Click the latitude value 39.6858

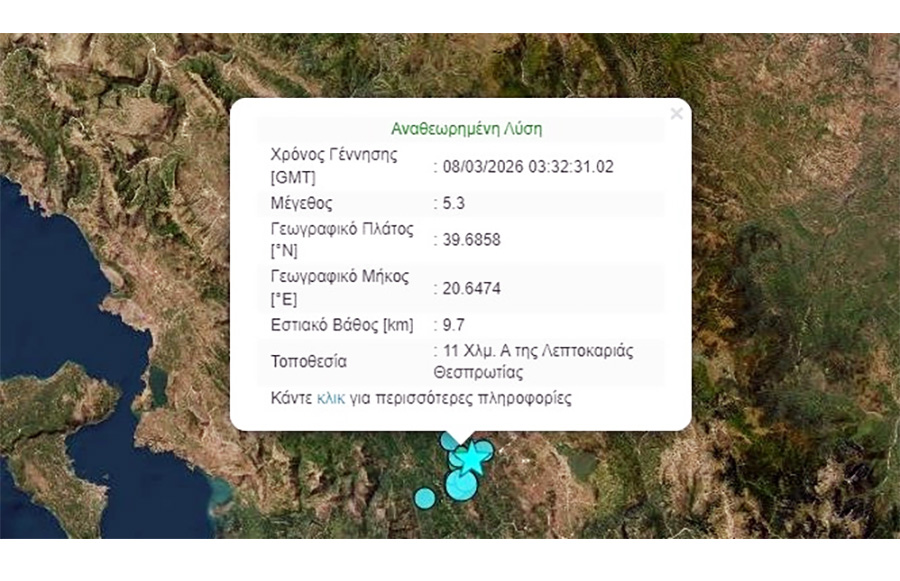pos(472,240)
